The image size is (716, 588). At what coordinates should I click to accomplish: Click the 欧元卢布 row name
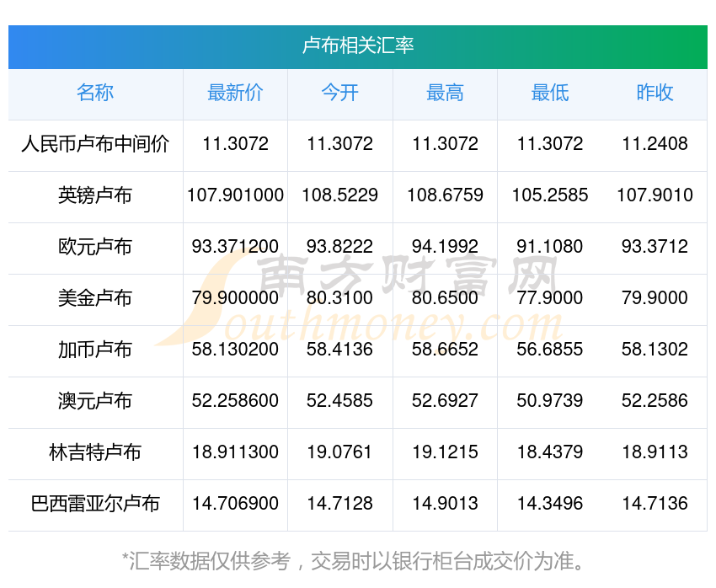(95, 247)
